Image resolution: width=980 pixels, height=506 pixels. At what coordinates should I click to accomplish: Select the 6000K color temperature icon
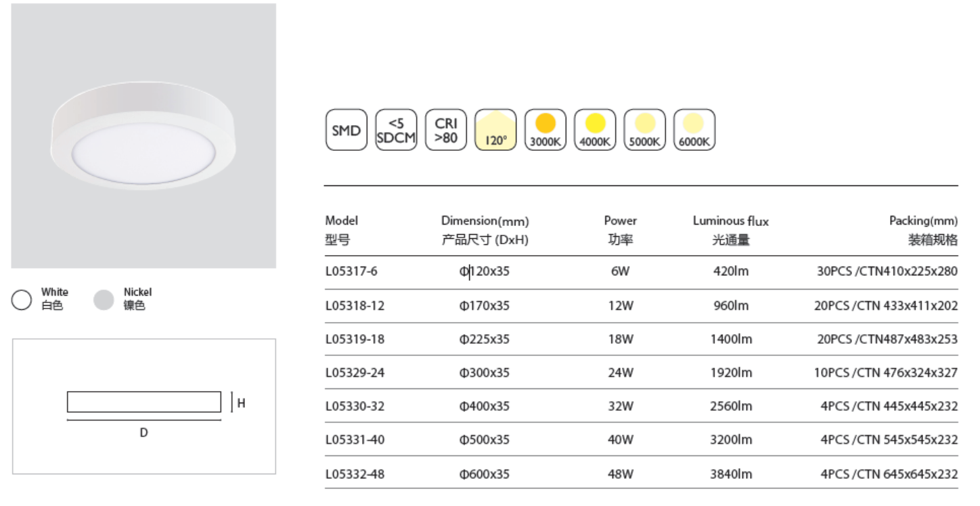coord(694,130)
